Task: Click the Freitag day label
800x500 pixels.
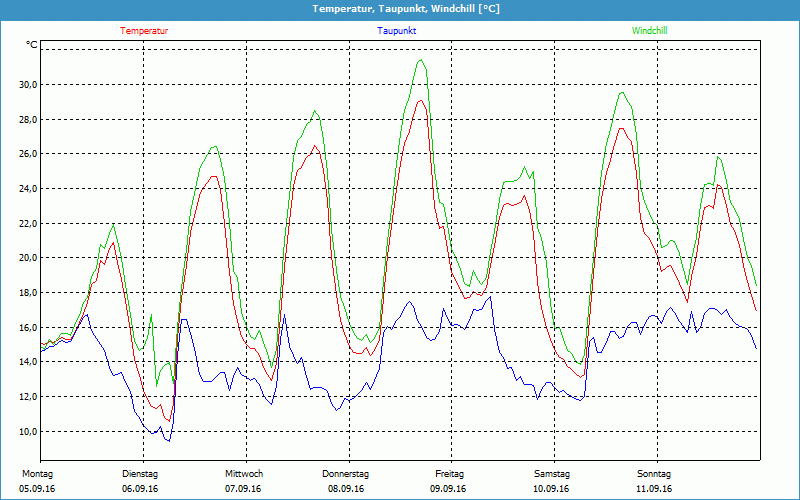Action: (449, 474)
